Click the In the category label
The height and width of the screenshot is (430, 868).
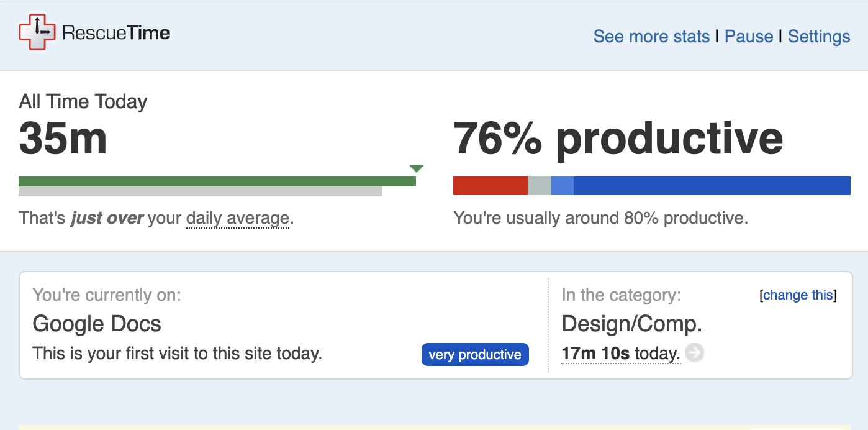(622, 295)
